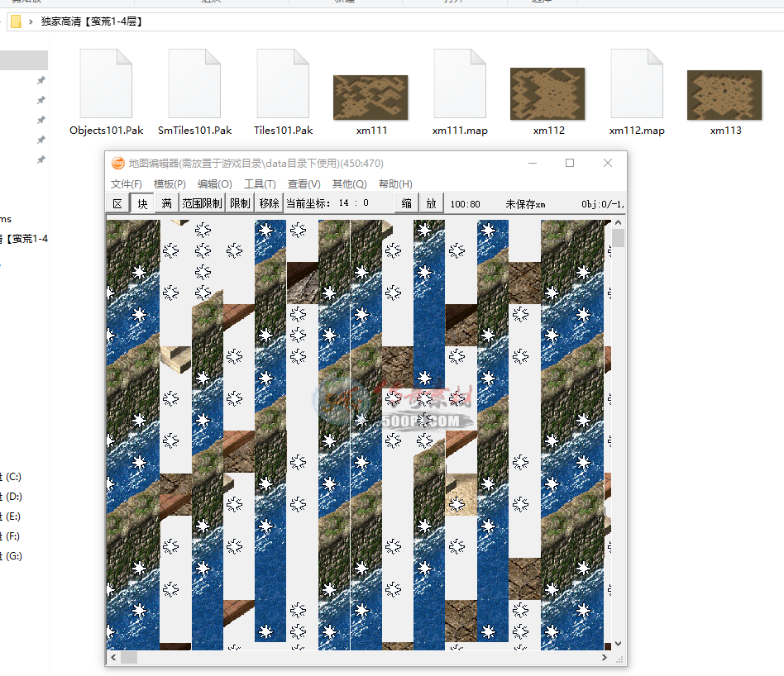The height and width of the screenshot is (676, 784).
Task: Select the xm113 map preview thumbnail
Action: 724,95
